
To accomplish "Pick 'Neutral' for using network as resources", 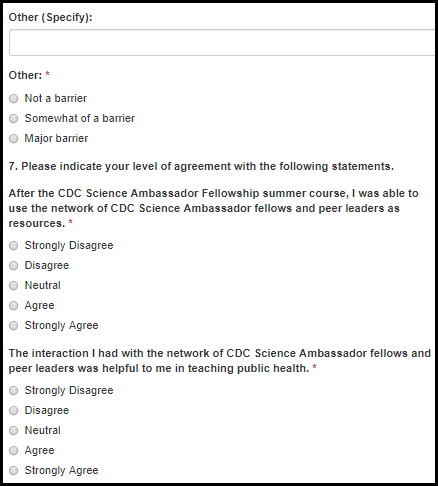I will 13,286.
